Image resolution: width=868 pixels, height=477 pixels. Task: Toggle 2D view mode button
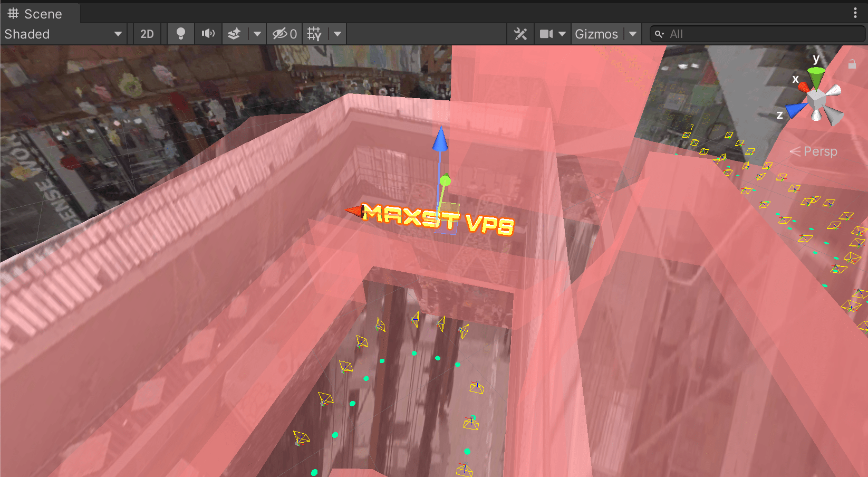point(147,34)
